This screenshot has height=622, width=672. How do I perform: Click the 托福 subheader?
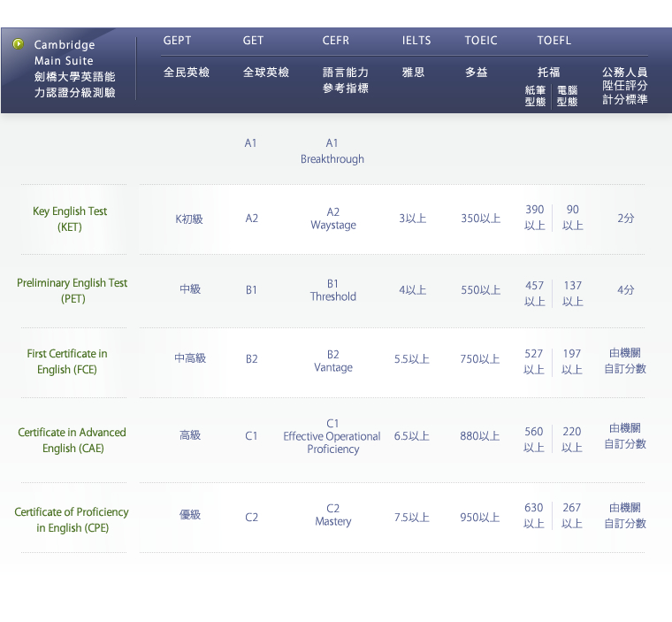tap(548, 72)
